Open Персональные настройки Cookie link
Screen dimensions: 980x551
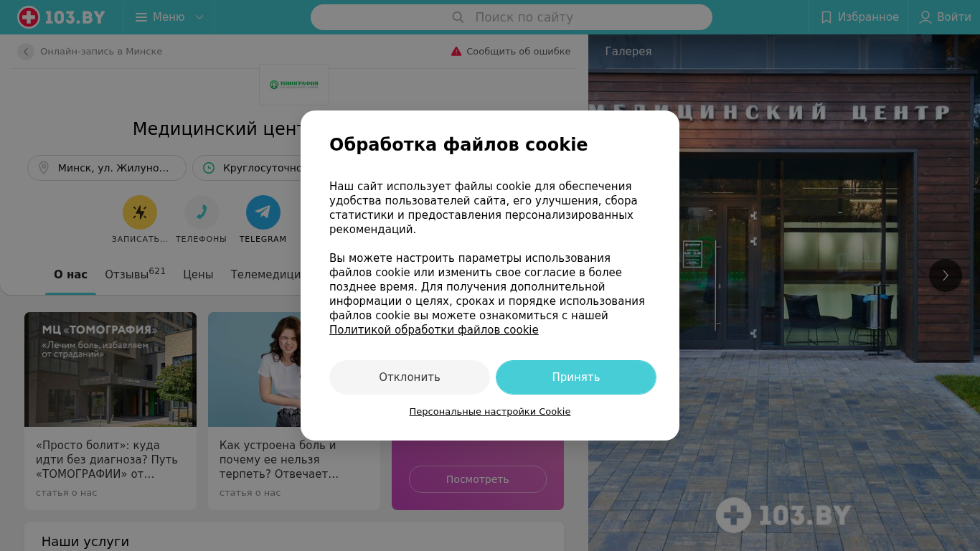[490, 412]
